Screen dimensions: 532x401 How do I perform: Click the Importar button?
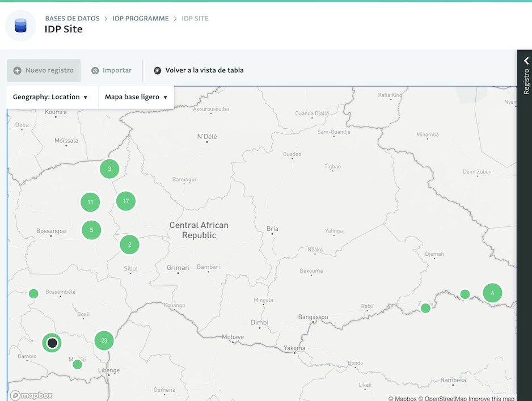111,70
